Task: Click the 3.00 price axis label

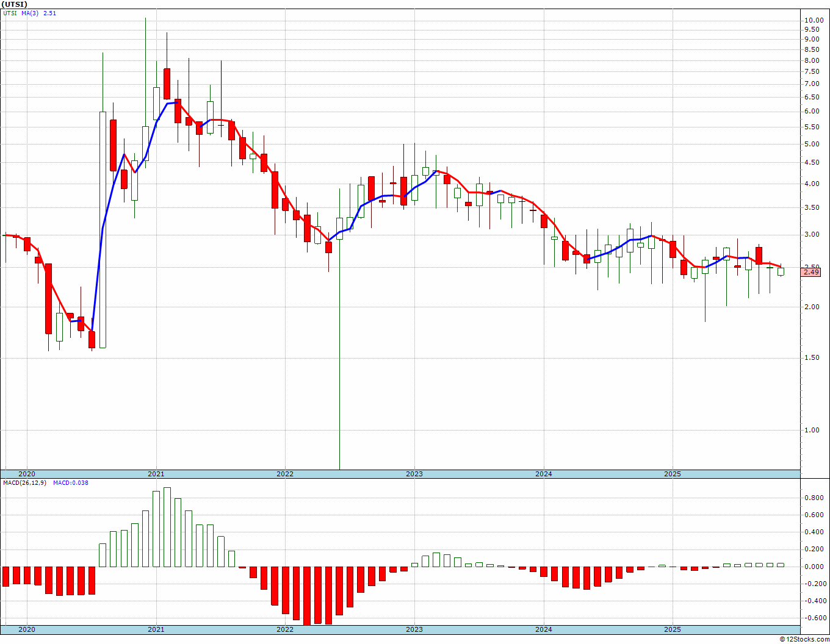Action: click(811, 235)
